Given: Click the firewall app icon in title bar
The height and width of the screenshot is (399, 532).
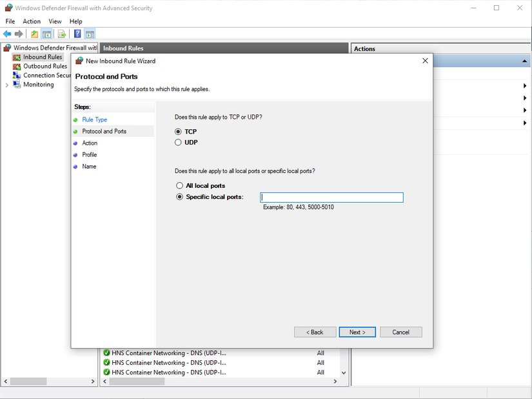Looking at the screenshot, I should point(8,8).
